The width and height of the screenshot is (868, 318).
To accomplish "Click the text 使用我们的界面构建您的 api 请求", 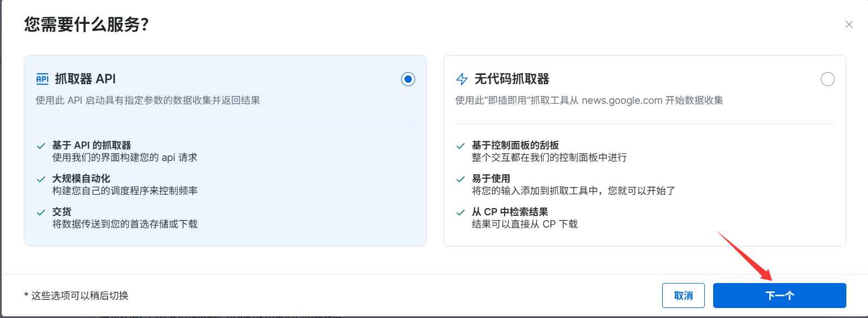I will tap(125, 158).
